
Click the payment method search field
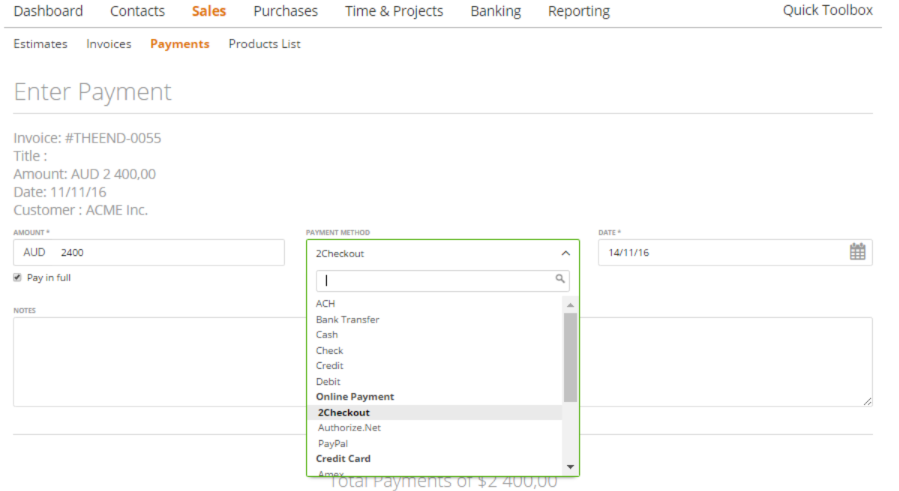[443, 280]
